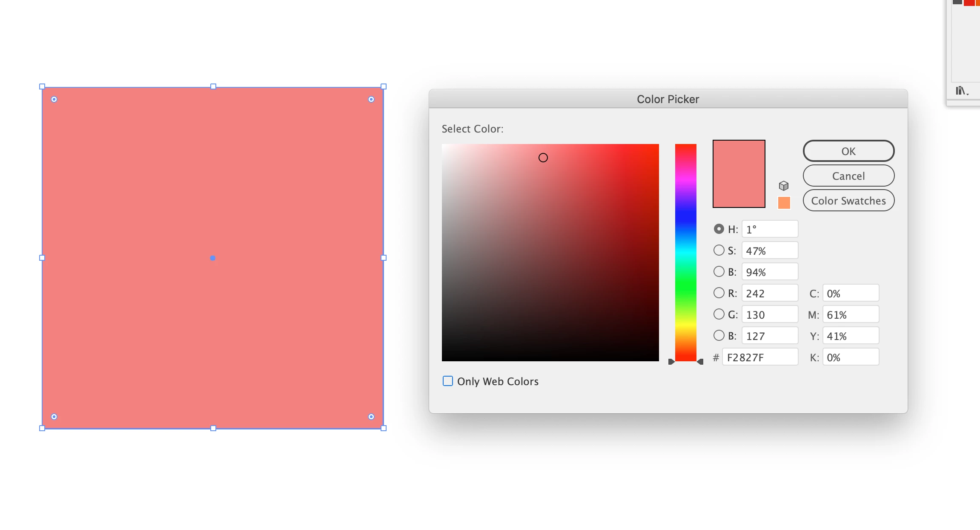Open the Swatch Libraries menu icon
The image size is (980, 530).
click(961, 91)
